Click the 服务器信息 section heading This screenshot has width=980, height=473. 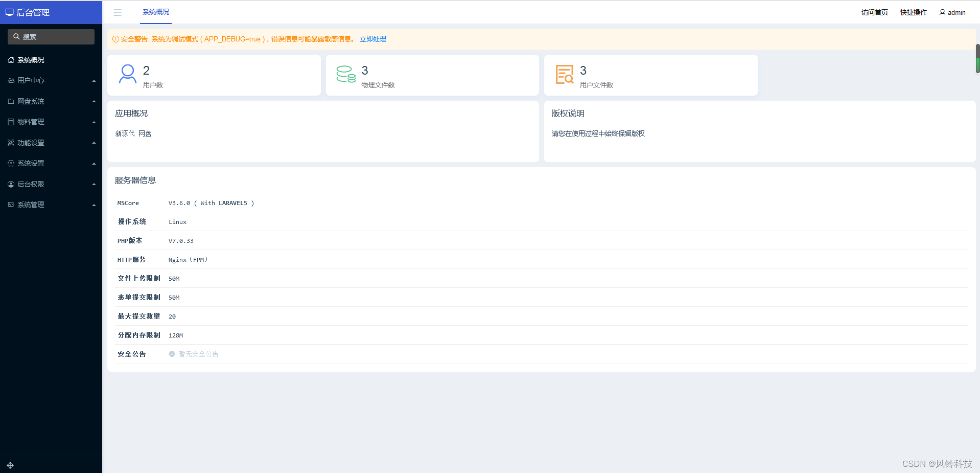(135, 180)
